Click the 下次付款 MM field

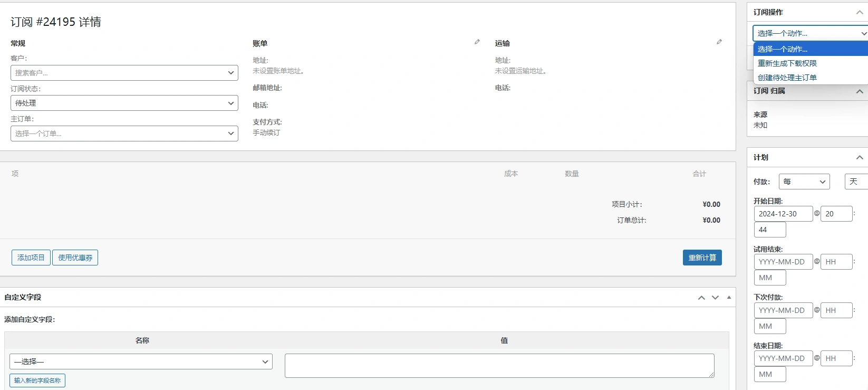point(770,326)
